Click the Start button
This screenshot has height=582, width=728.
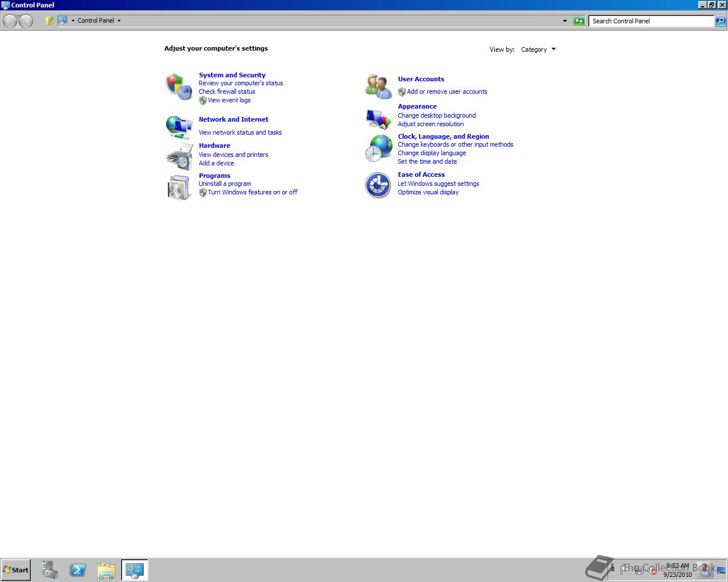click(15, 570)
